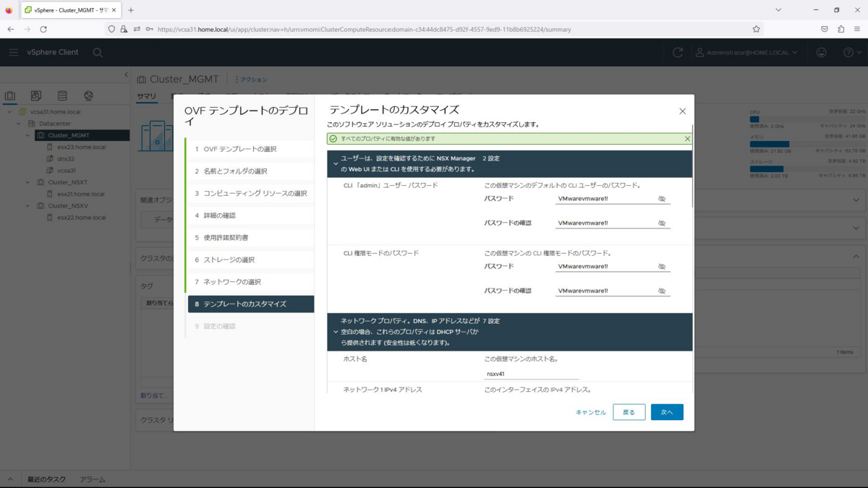Open the Firefox application menu icon
Screen dimensions: 868x488
[857, 29]
